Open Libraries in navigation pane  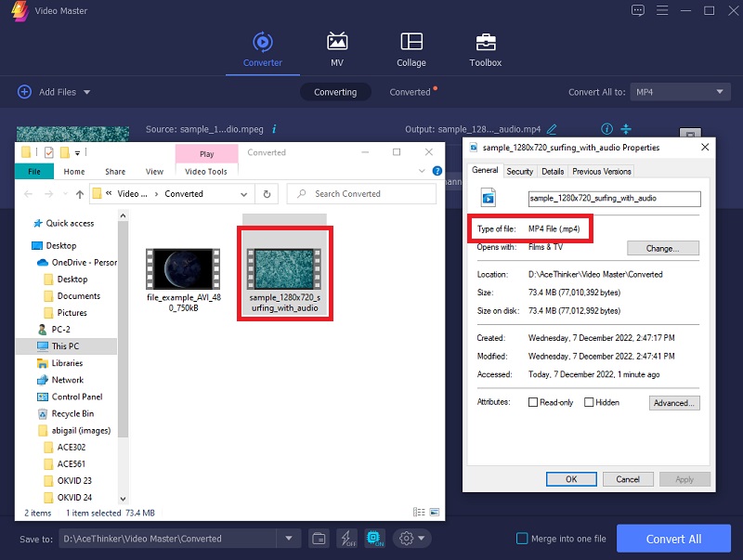pos(67,363)
